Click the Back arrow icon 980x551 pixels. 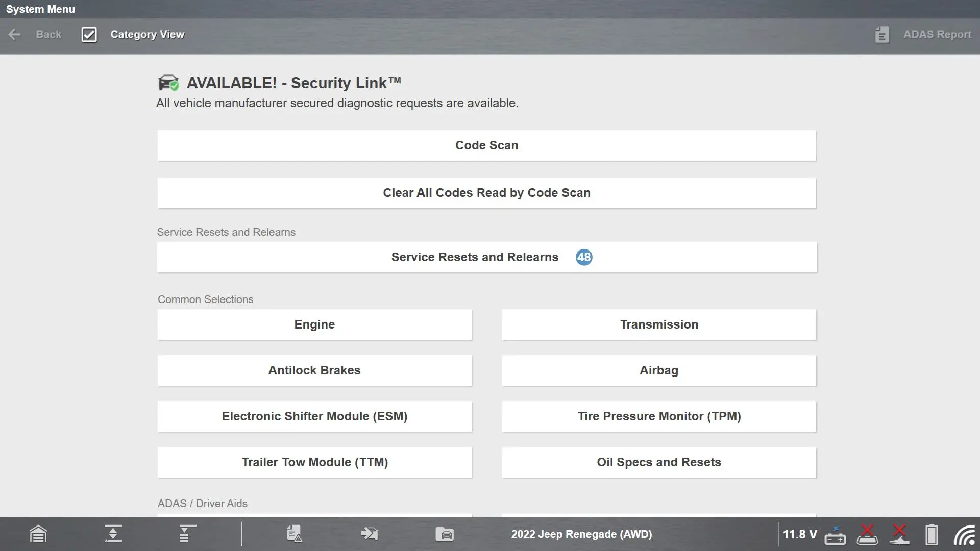[15, 35]
